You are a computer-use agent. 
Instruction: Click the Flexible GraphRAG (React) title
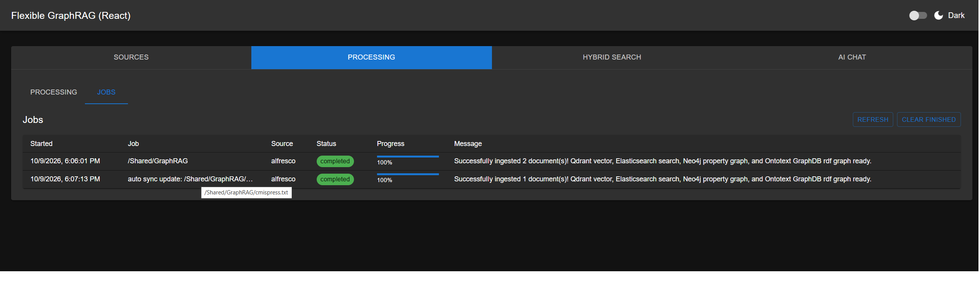tap(71, 15)
